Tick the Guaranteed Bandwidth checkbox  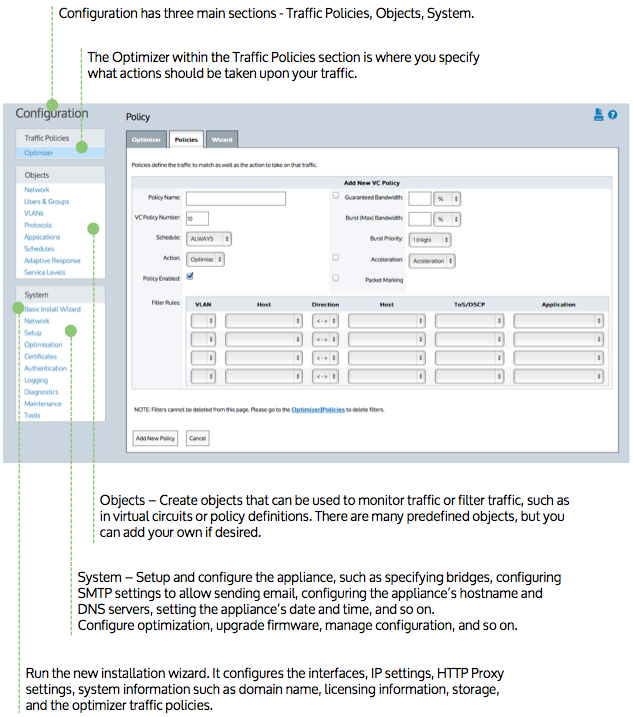pos(336,196)
